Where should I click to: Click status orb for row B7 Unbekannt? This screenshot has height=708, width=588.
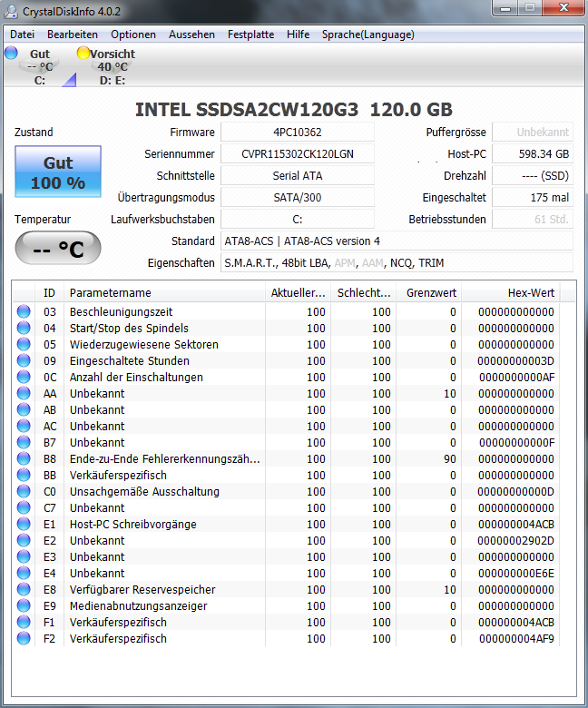(x=24, y=442)
